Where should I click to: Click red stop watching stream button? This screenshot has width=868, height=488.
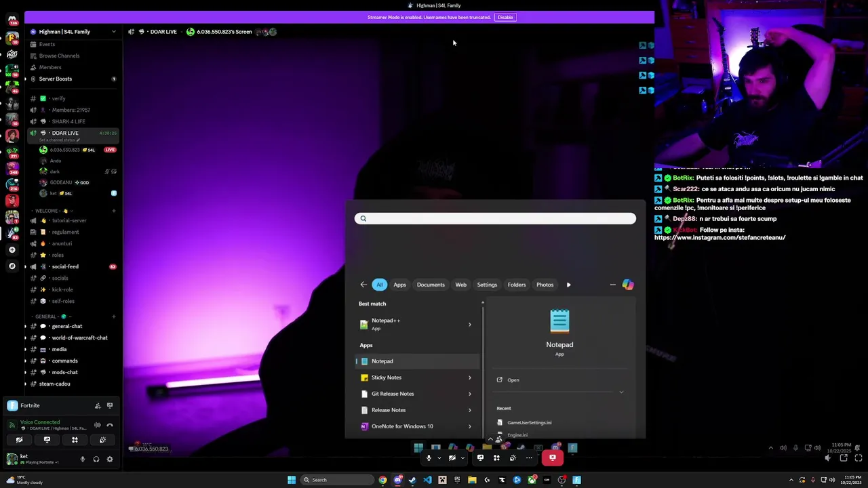point(553,457)
